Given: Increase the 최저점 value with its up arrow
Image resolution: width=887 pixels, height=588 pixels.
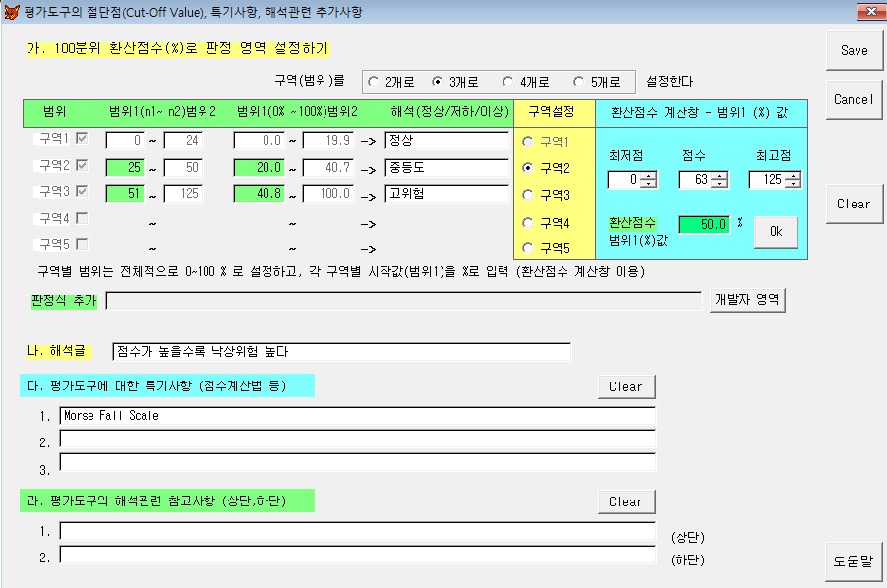Looking at the screenshot, I should [x=649, y=176].
